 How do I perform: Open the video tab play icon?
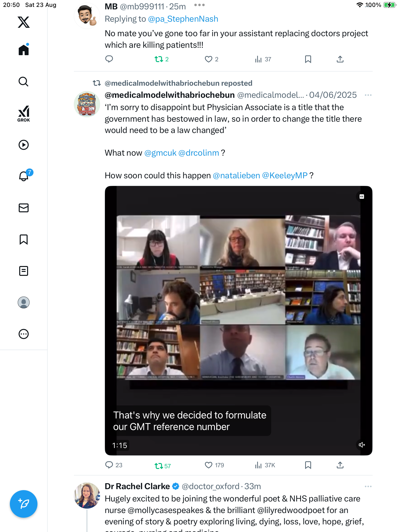point(24,145)
